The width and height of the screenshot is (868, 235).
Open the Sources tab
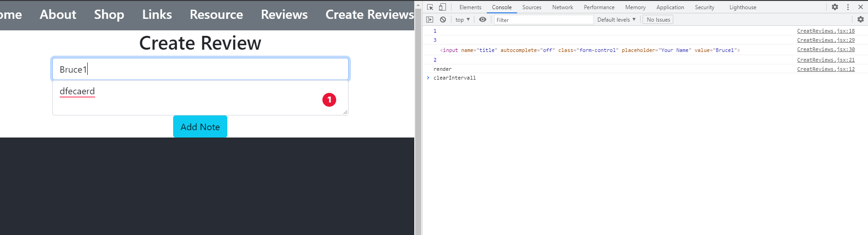pos(532,7)
